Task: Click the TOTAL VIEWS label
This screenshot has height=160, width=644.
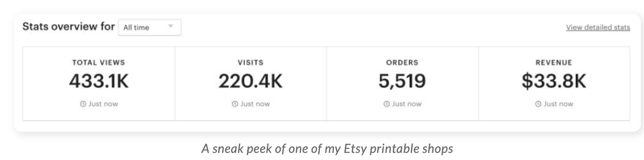Action: (99, 62)
